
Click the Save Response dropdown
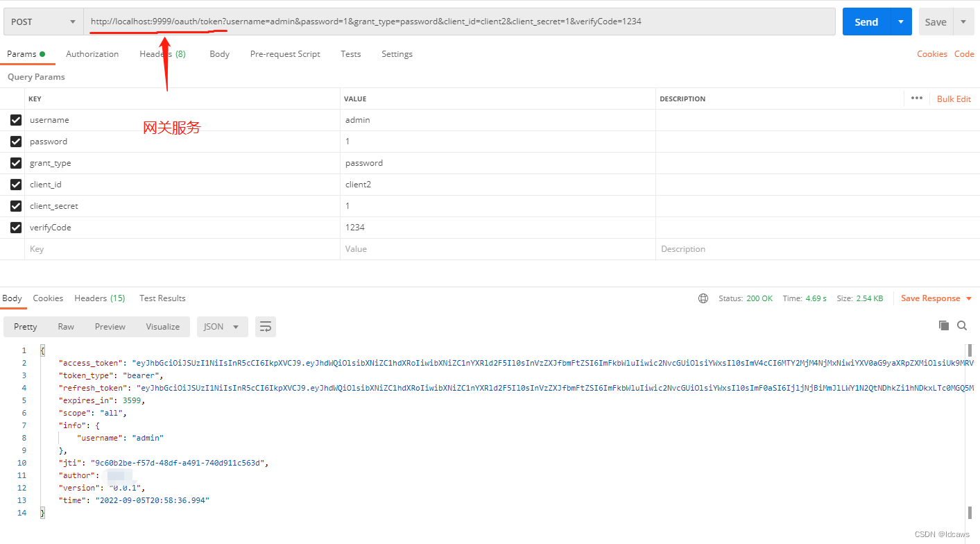[936, 298]
